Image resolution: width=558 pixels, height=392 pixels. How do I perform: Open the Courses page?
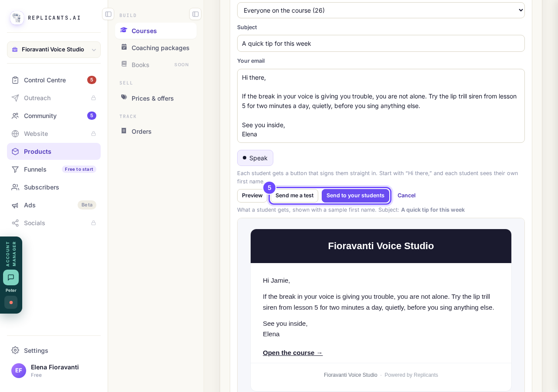pos(156,31)
